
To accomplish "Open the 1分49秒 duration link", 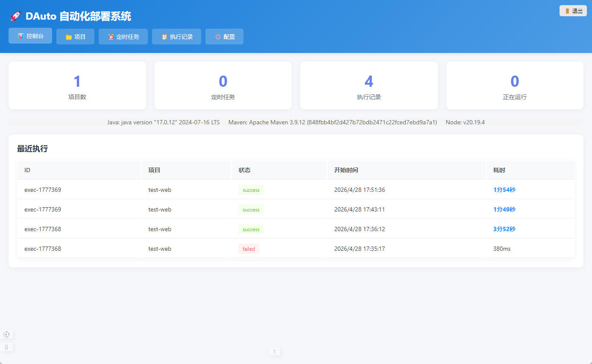I will click(x=504, y=209).
